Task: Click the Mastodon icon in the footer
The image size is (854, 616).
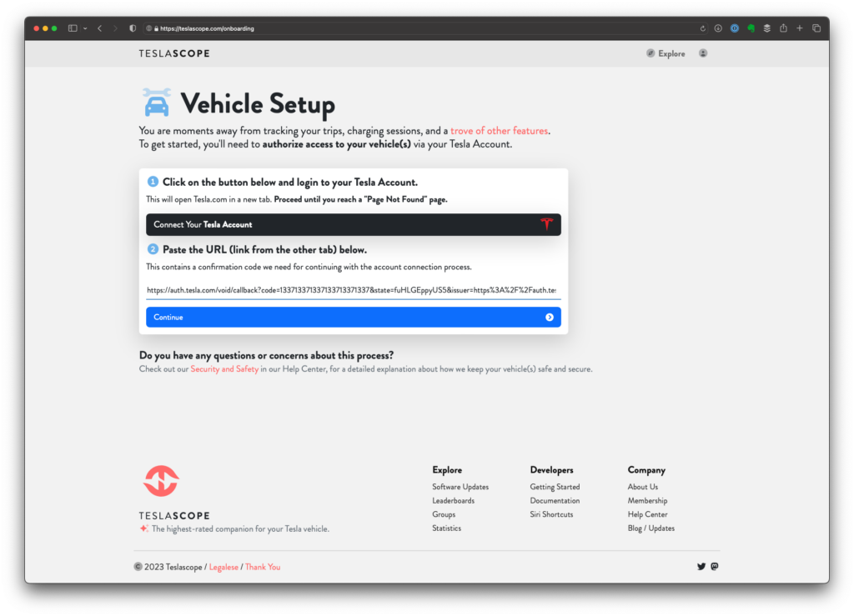Action: pyautogui.click(x=715, y=566)
